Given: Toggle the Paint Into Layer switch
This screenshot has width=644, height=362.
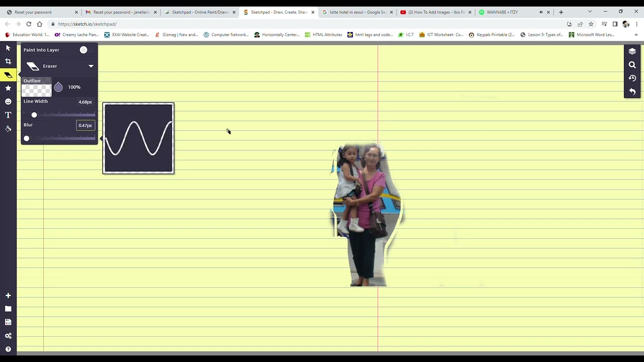Looking at the screenshot, I should click(x=84, y=50).
